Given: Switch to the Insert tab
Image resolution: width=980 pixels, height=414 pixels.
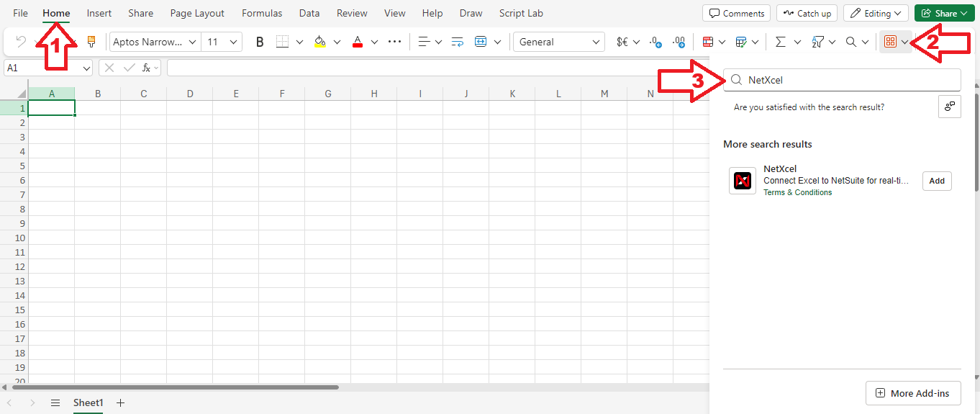Looking at the screenshot, I should click(x=99, y=13).
